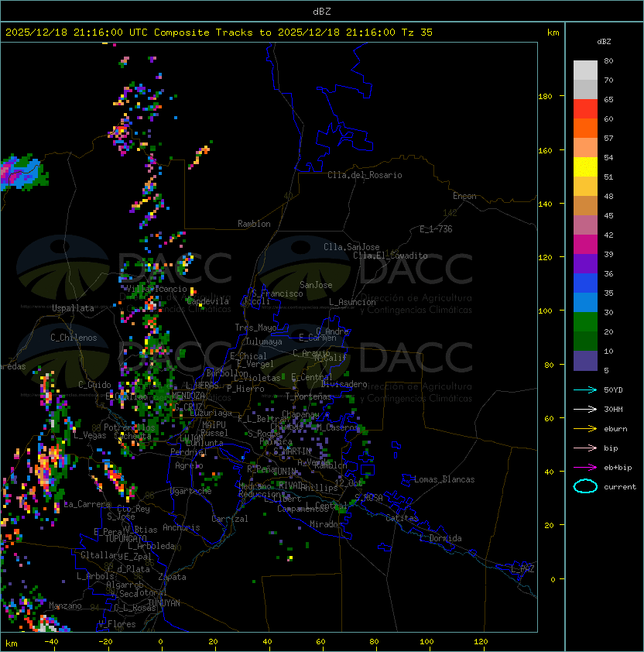Click the 'C_Chilenos' map label
644x652 pixels.
pyautogui.click(x=74, y=338)
